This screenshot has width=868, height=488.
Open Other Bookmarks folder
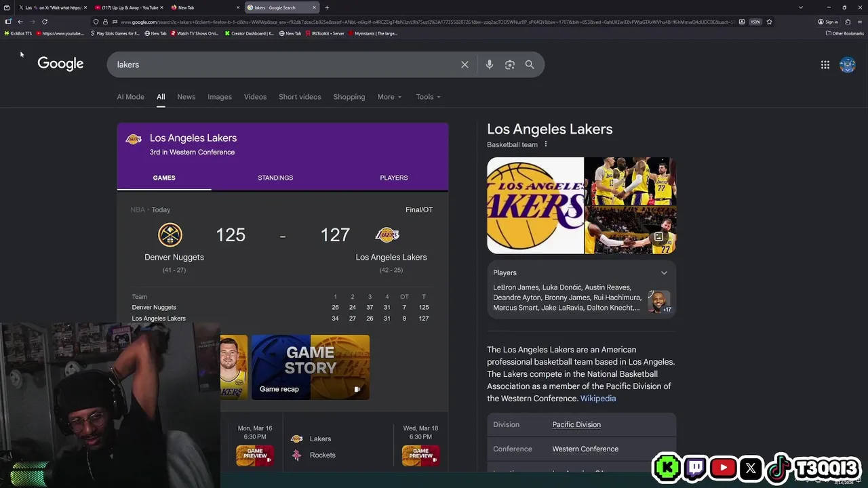point(845,33)
